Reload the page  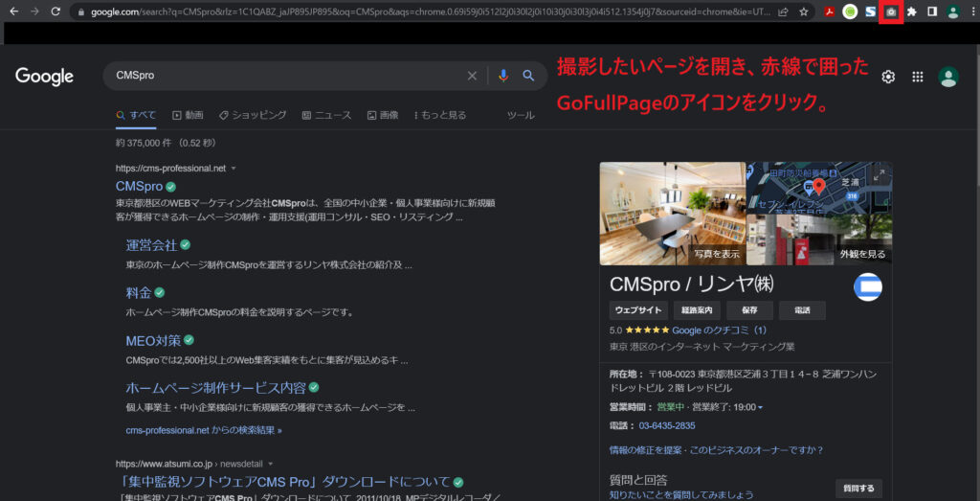click(55, 11)
